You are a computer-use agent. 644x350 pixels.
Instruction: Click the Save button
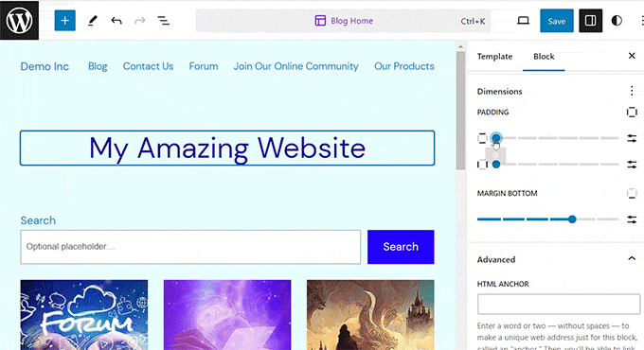click(557, 21)
